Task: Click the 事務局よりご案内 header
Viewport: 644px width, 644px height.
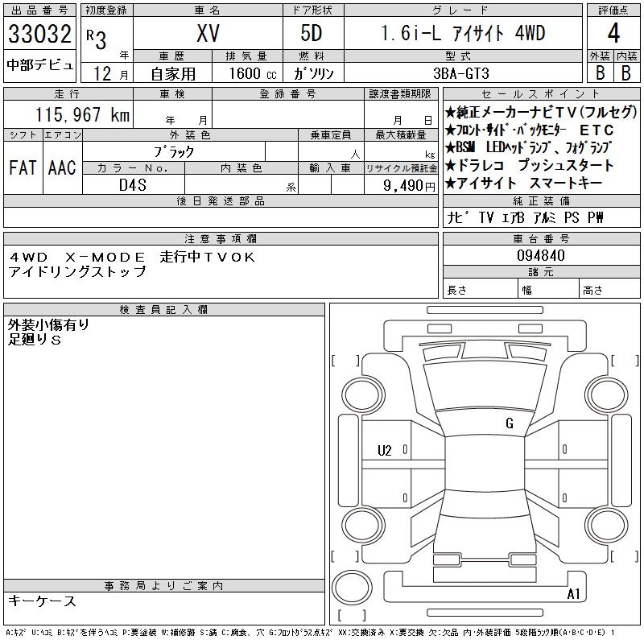Action: point(164,586)
